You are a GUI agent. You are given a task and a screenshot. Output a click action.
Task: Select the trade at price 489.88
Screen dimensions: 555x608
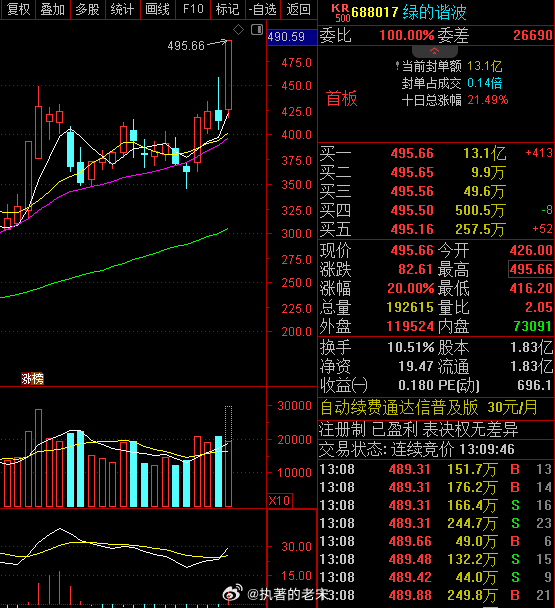click(436, 595)
